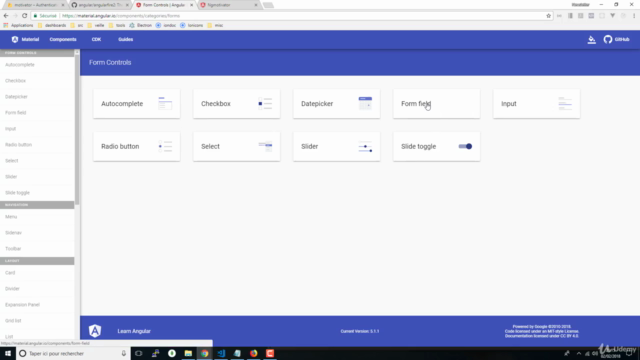Open the tools bookmark folder
This screenshot has width=640, height=360.
(x=117, y=25)
